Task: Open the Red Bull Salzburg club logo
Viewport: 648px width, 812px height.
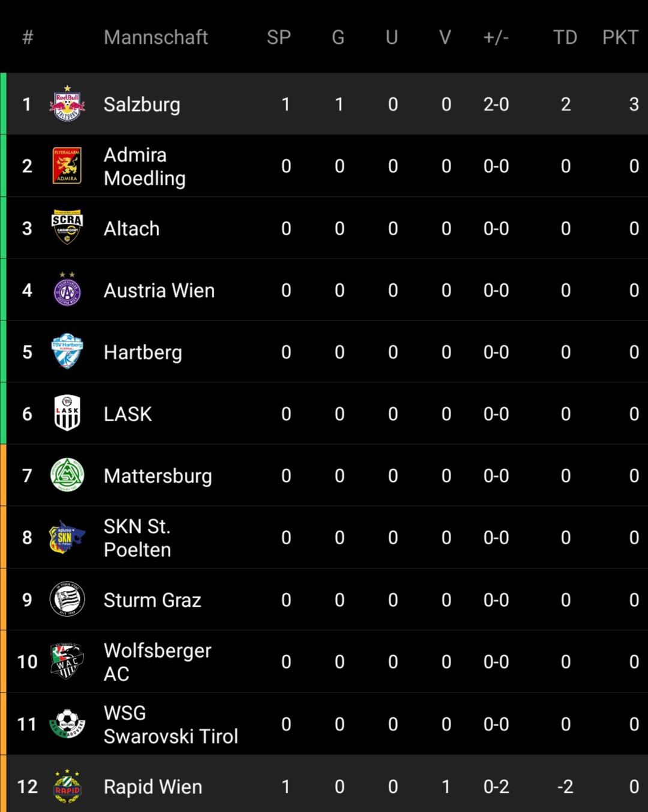Action: 67,104
